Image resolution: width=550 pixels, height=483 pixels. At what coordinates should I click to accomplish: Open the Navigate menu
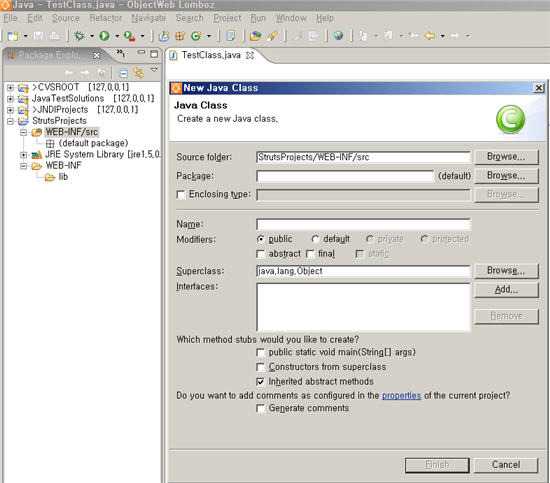point(148,18)
